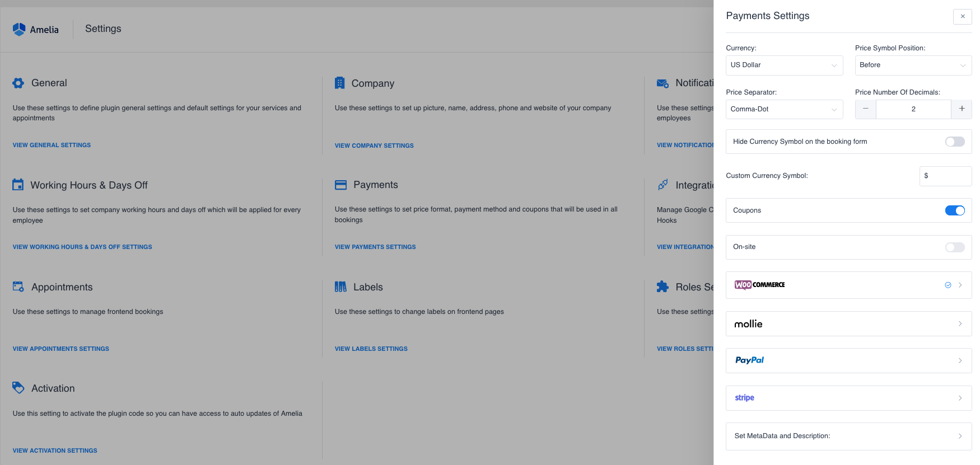Viewport: 980px width, 465px height.
Task: Click the Labels section heading
Action: pos(368,287)
